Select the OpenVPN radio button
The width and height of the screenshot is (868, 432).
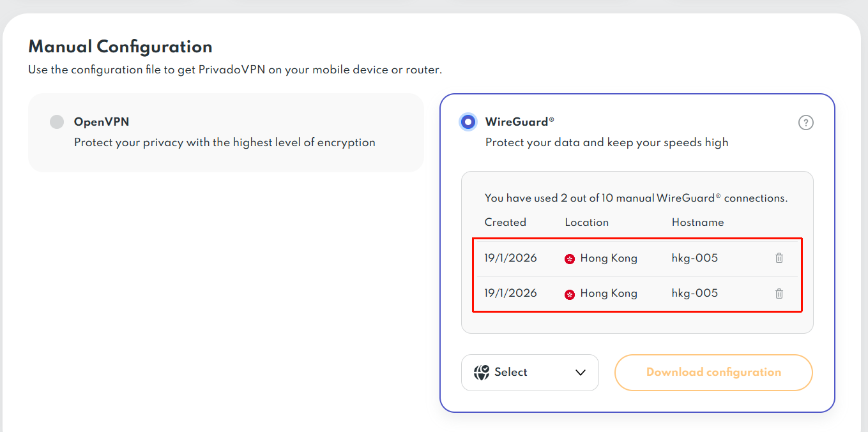click(57, 122)
